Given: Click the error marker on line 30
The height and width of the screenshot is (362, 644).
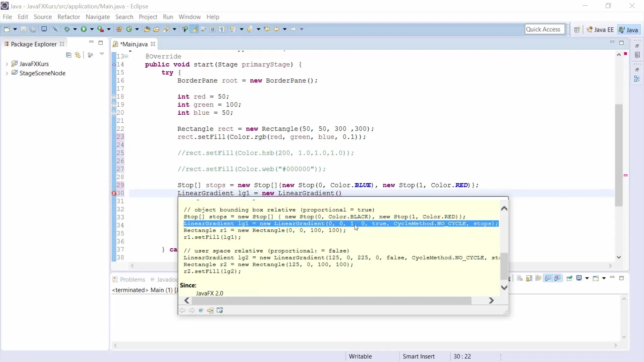Looking at the screenshot, I should point(114,193).
